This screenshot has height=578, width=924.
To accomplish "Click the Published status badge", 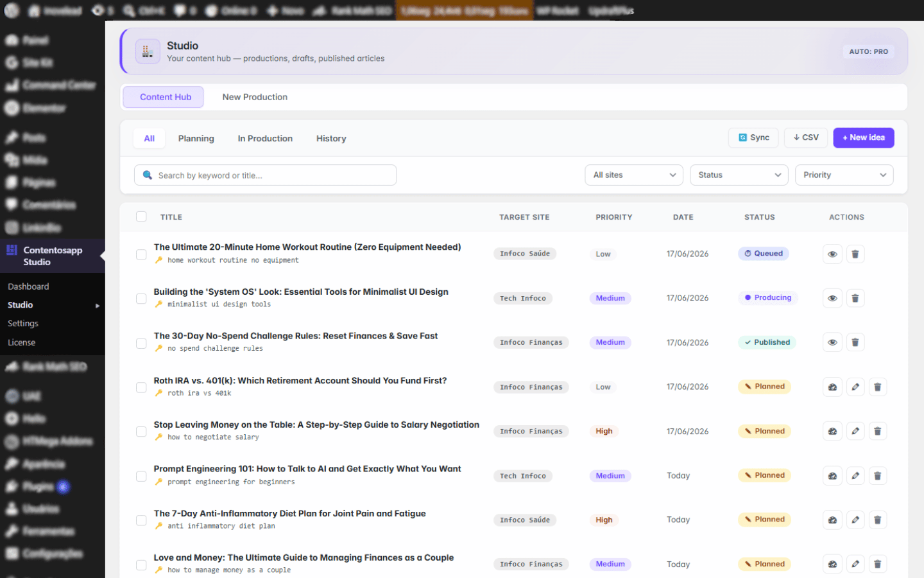I will coord(767,342).
